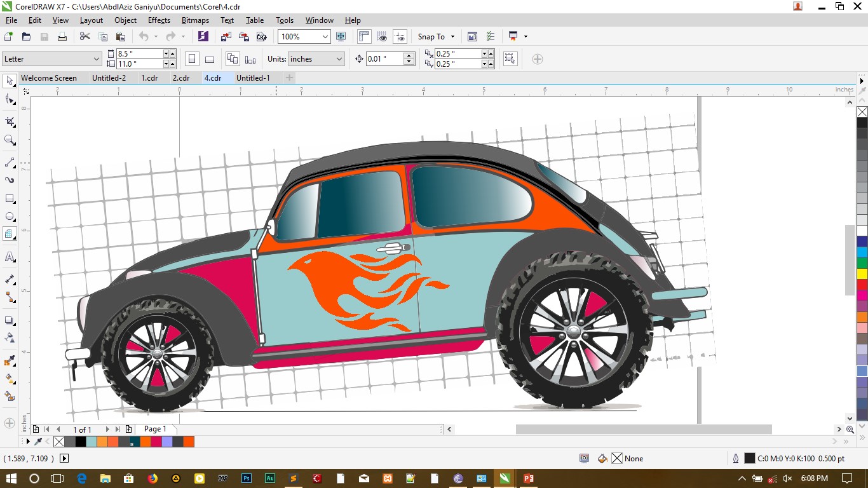Activate the Zoom tool in the toolbox
The image size is (868, 488).
(x=10, y=140)
